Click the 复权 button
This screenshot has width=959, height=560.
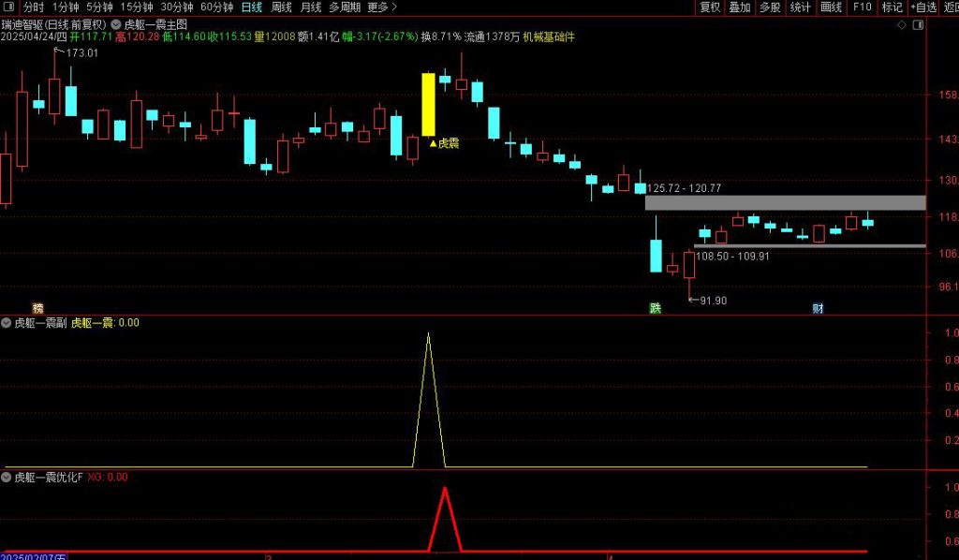(710, 7)
